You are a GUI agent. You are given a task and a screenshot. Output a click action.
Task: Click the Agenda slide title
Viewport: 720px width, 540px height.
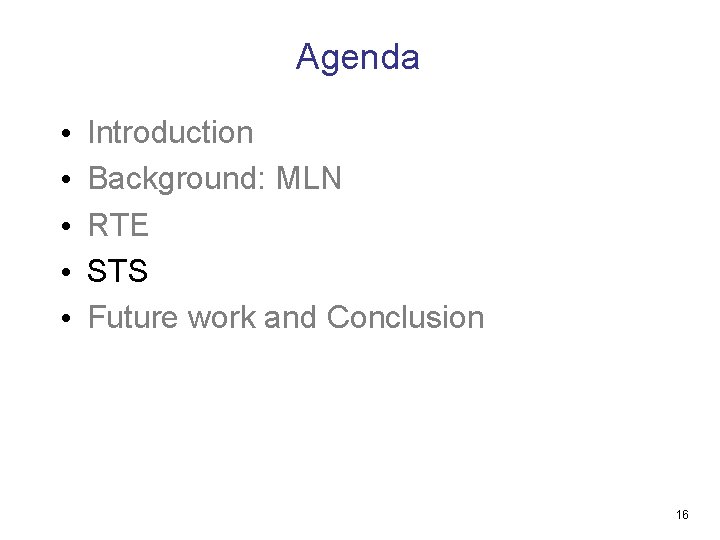[x=357, y=58]
